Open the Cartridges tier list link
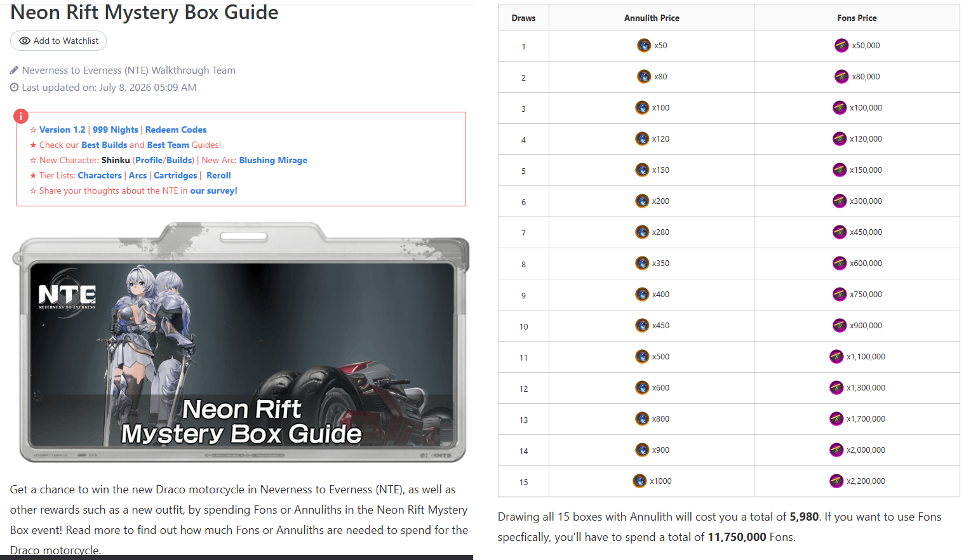Viewport: 978px width, 560px height. pyautogui.click(x=175, y=175)
